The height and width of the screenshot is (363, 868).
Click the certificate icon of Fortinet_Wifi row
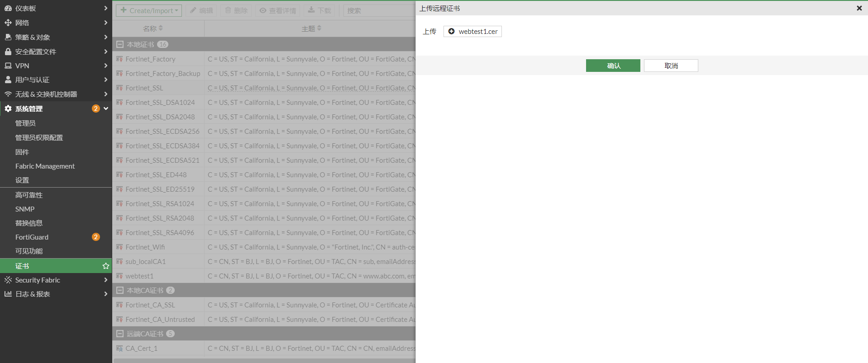(x=119, y=247)
